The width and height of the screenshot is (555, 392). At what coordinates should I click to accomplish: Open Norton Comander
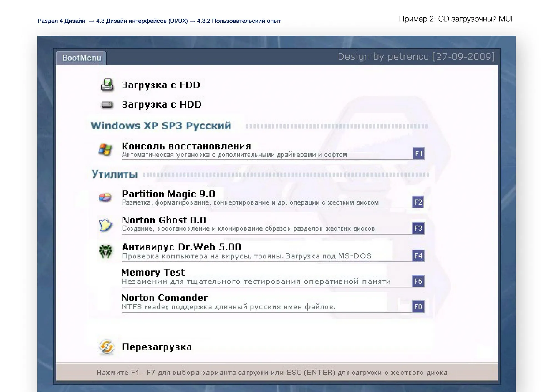pyautogui.click(x=165, y=298)
